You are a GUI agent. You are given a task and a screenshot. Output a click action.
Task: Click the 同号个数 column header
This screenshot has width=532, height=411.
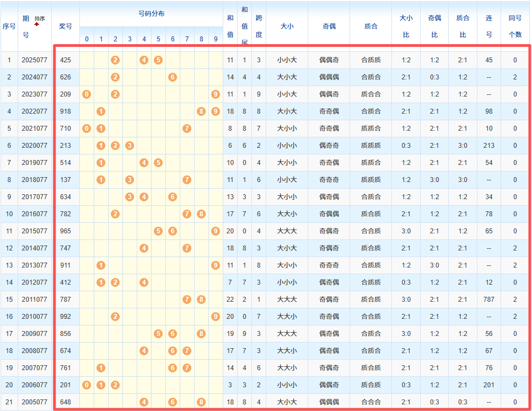coord(515,26)
